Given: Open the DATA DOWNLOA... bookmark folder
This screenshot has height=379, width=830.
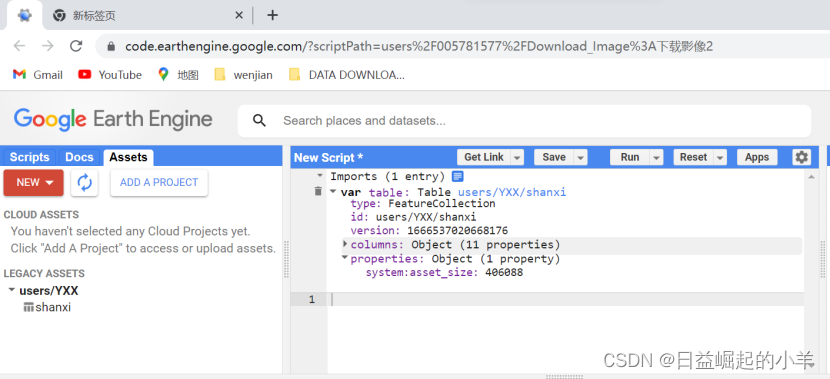Looking at the screenshot, I should point(347,75).
